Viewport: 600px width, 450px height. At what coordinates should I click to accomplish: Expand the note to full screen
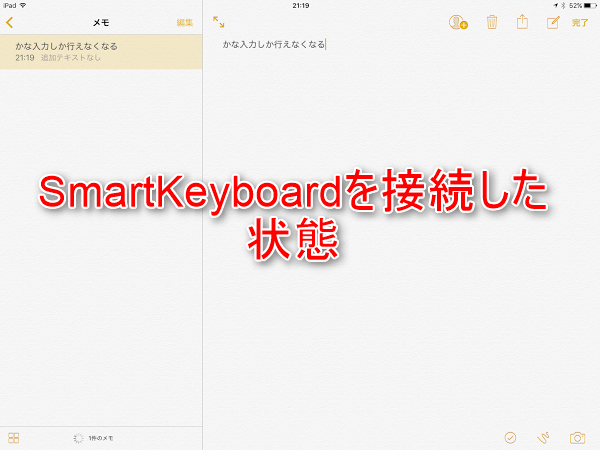click(219, 21)
